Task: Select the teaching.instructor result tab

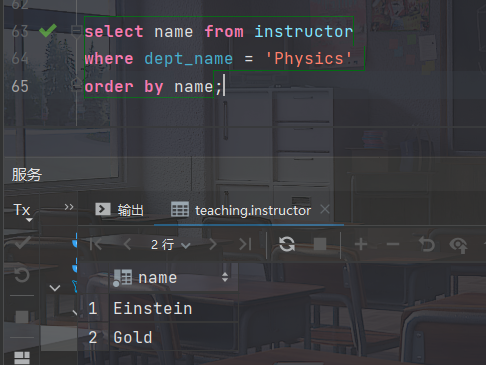Action: click(x=241, y=210)
